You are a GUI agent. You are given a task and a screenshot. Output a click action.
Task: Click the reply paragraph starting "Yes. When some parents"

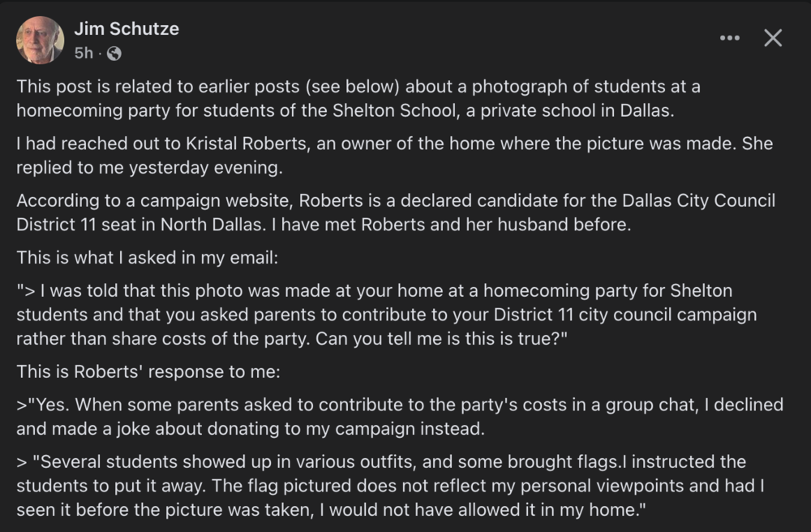[x=400, y=416]
